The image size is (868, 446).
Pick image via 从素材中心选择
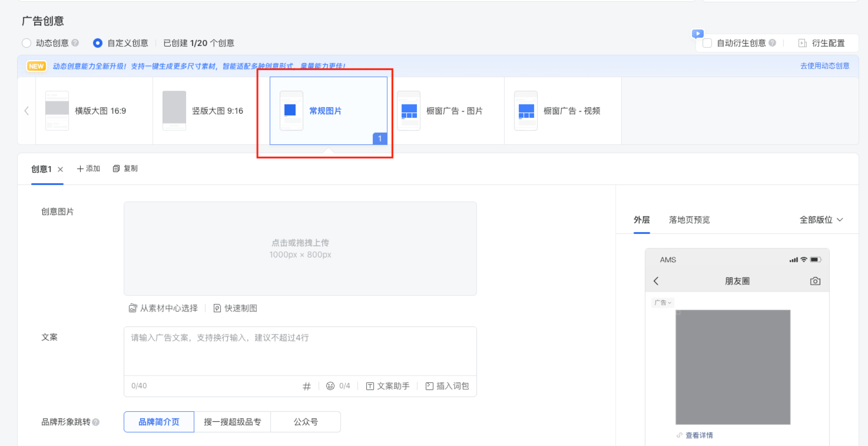[x=163, y=308]
